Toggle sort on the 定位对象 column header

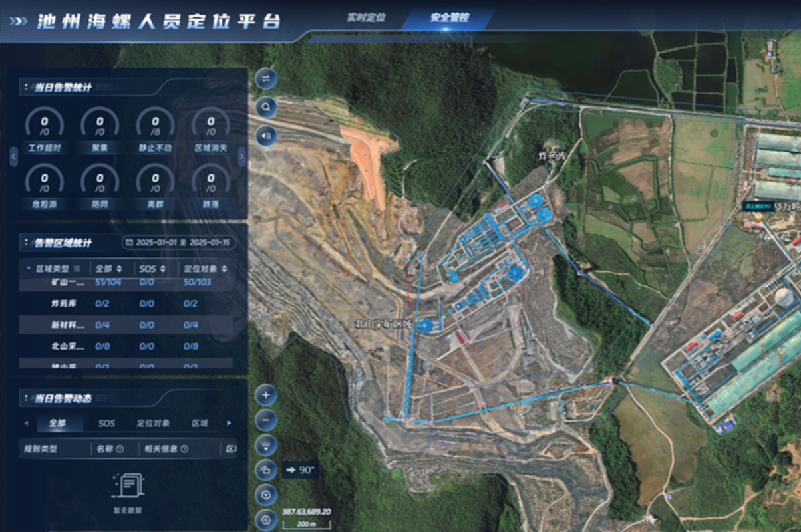pyautogui.click(x=224, y=269)
